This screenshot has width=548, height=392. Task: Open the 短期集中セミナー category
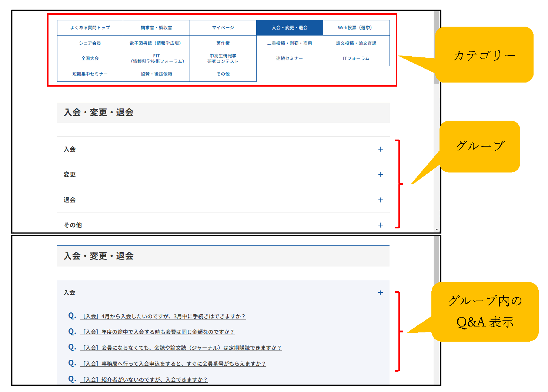(90, 74)
